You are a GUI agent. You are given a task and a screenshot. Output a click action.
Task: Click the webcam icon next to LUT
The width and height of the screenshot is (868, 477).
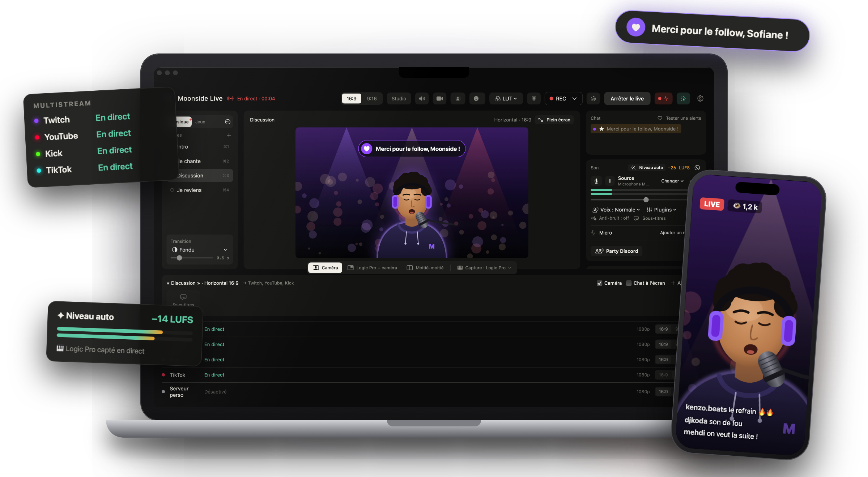pos(534,99)
